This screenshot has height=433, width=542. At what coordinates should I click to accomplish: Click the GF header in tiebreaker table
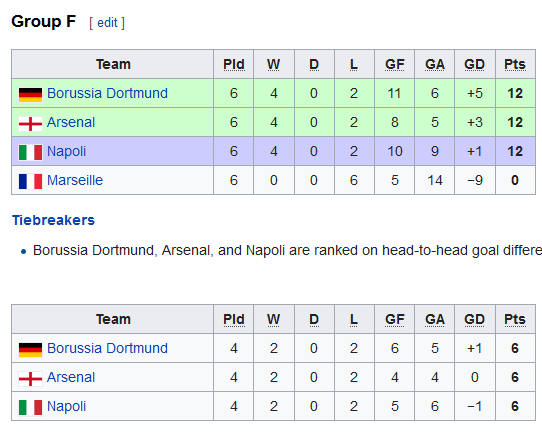click(x=395, y=320)
